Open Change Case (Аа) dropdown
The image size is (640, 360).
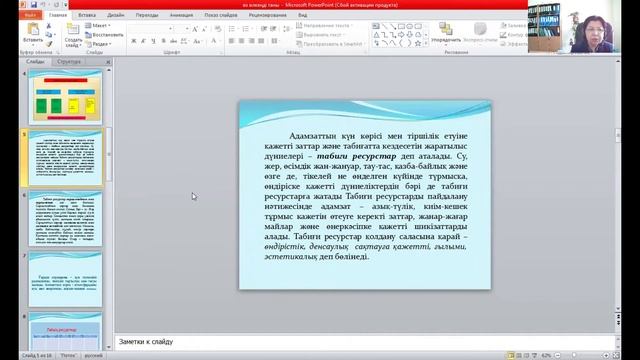pyautogui.click(x=198, y=41)
